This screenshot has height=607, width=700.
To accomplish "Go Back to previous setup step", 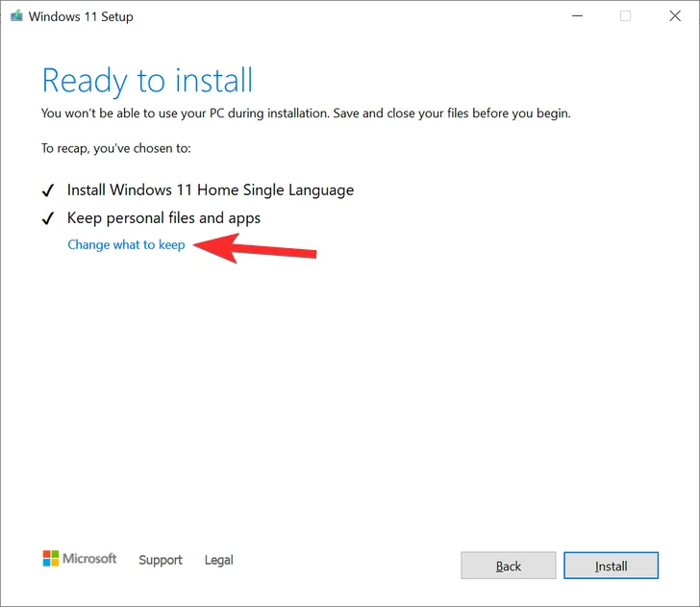I will click(x=508, y=566).
